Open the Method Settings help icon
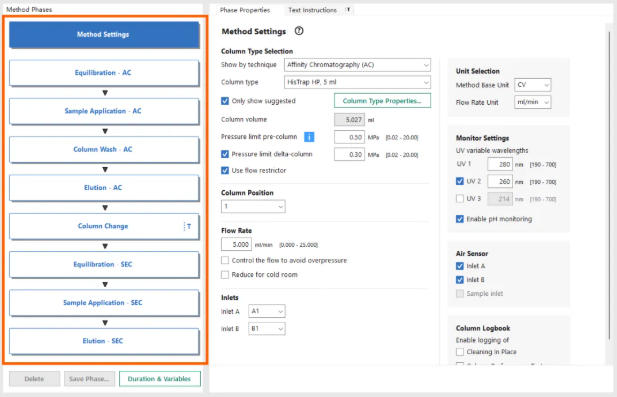This screenshot has width=617, height=397. 299,31
